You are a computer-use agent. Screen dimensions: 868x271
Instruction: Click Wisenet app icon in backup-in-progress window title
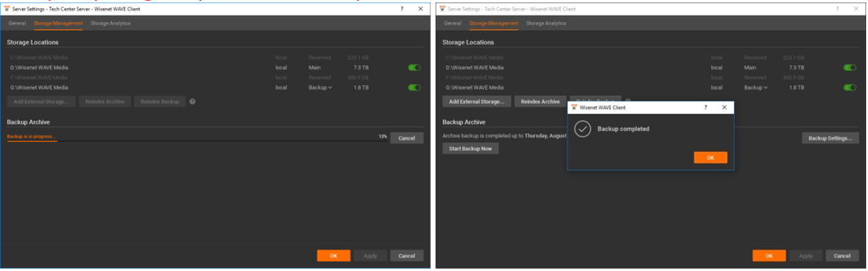click(x=6, y=9)
